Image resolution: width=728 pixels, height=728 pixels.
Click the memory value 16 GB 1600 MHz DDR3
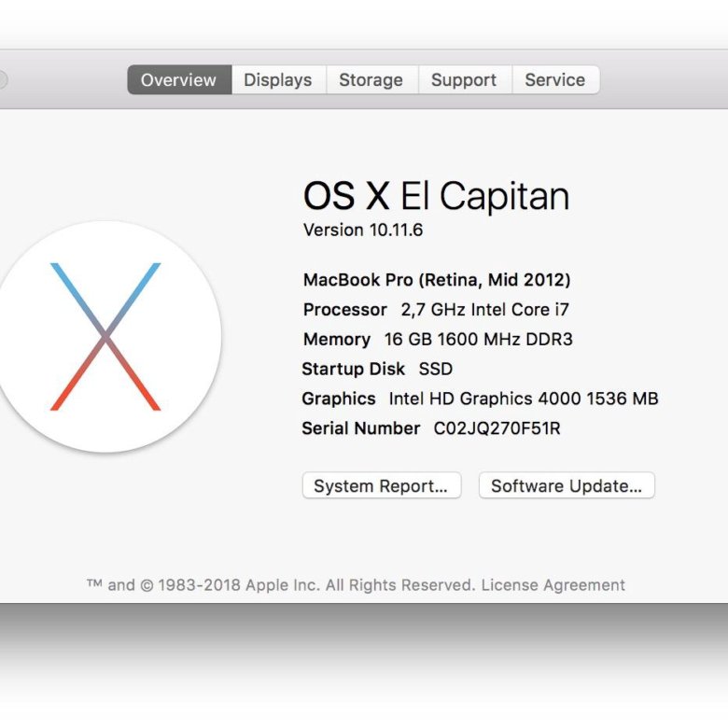(x=479, y=340)
